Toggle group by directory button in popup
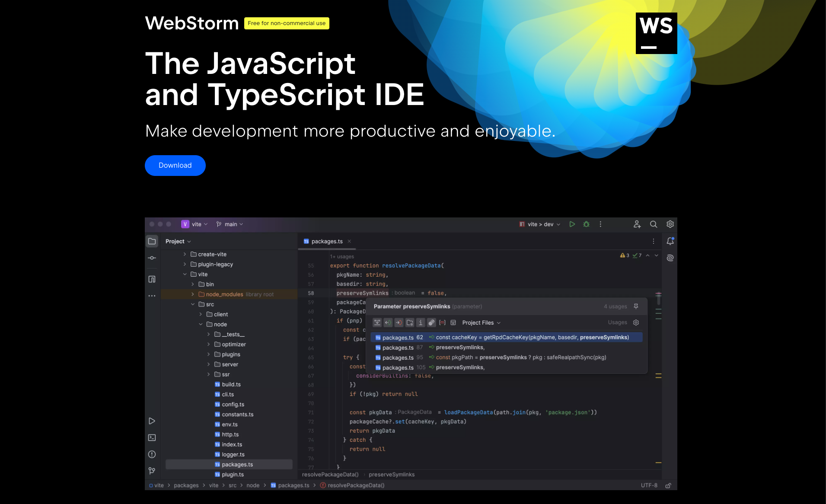826x504 pixels. coord(410,322)
